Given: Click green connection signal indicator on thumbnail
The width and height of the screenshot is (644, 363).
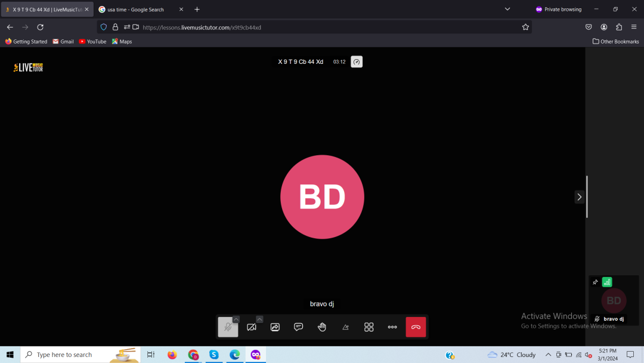Looking at the screenshot, I should (607, 282).
